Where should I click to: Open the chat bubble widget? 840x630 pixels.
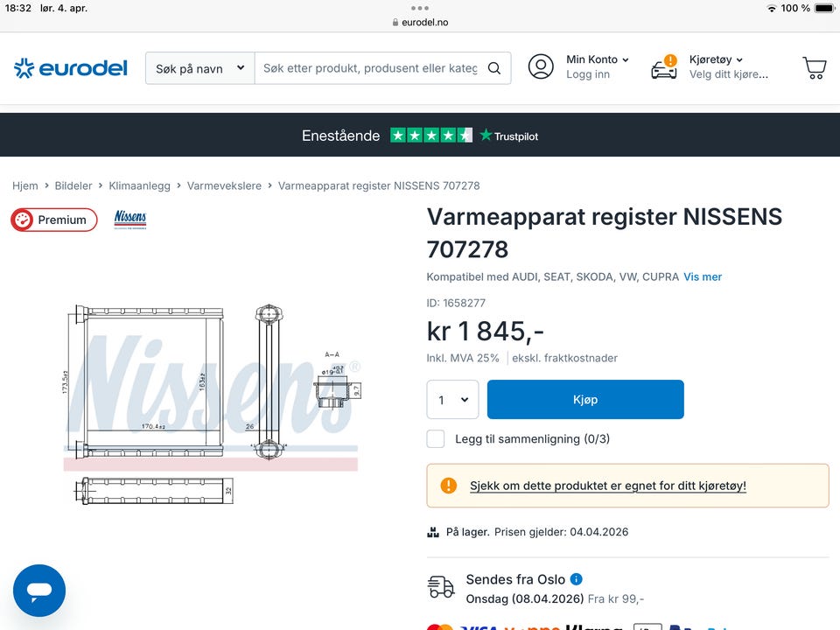39,591
